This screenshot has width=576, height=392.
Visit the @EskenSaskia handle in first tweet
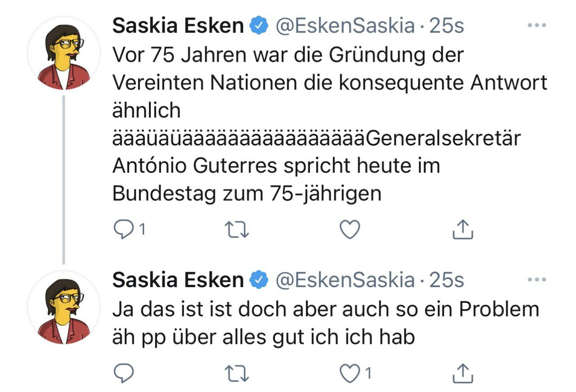(x=344, y=26)
